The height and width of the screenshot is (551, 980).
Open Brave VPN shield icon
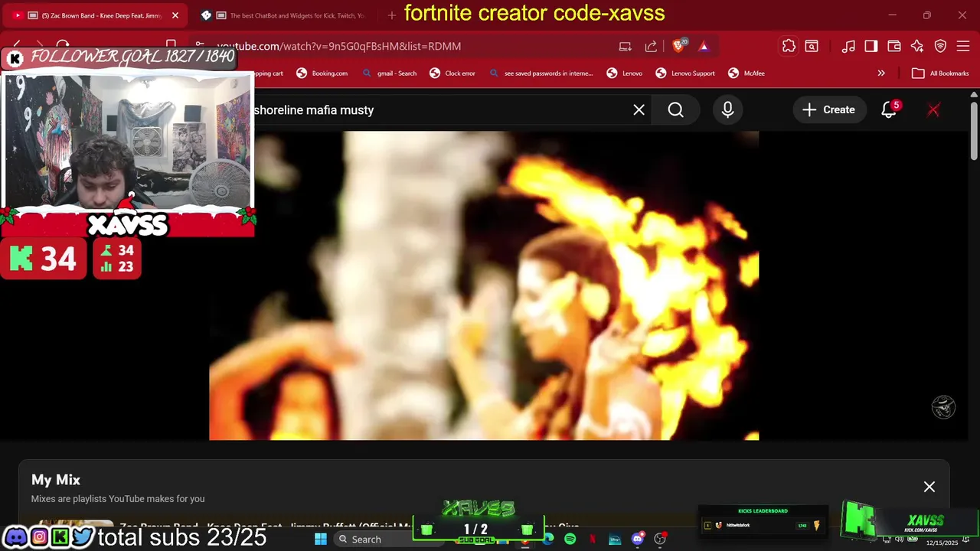click(940, 46)
